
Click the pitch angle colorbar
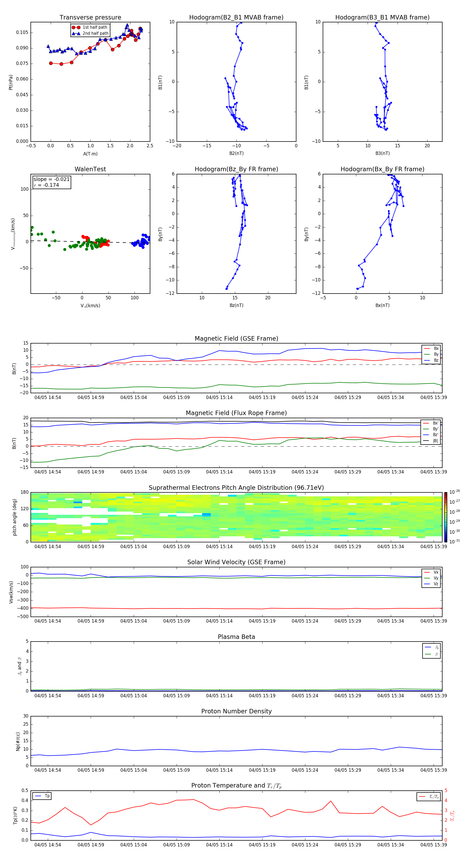[446, 517]
